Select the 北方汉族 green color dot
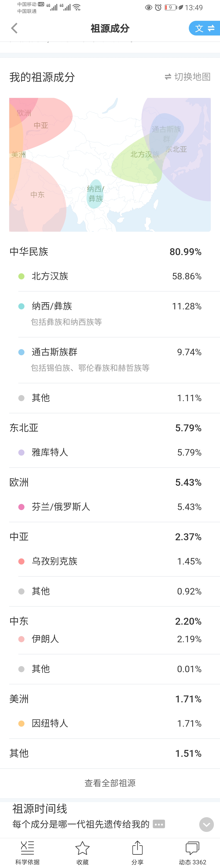The height and width of the screenshot is (868, 220). pyautogui.click(x=21, y=276)
